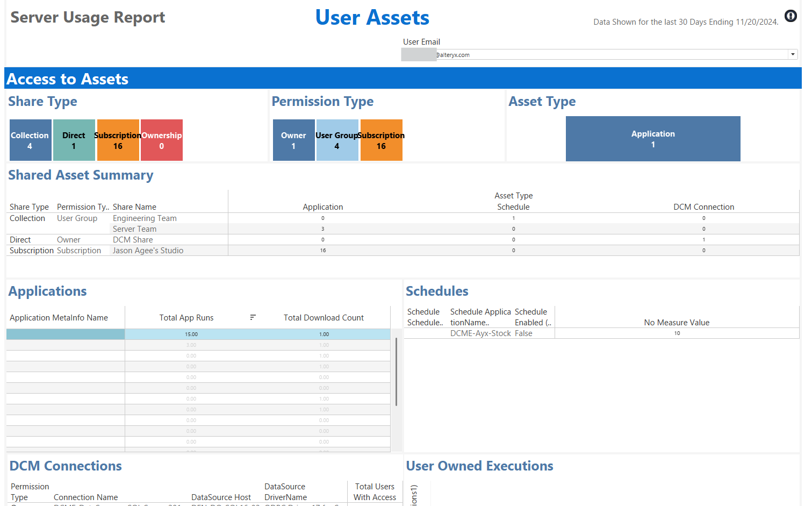
Task: Open the User Email dropdown arrow
Action: tap(793, 54)
